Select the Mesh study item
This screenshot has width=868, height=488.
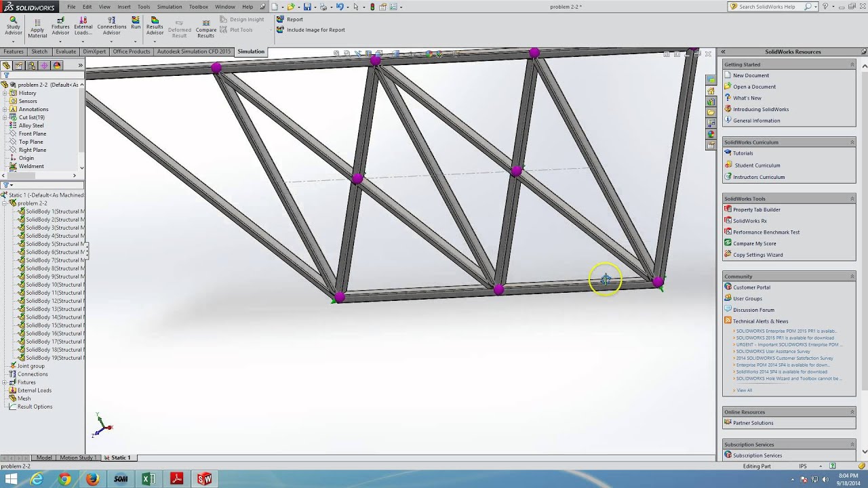pyautogui.click(x=24, y=399)
